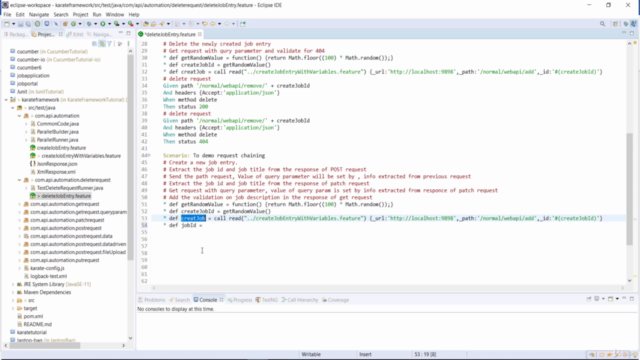Viewport: 640px width, 360px height.
Task: Maximize the Console panel
Action: 632,298
